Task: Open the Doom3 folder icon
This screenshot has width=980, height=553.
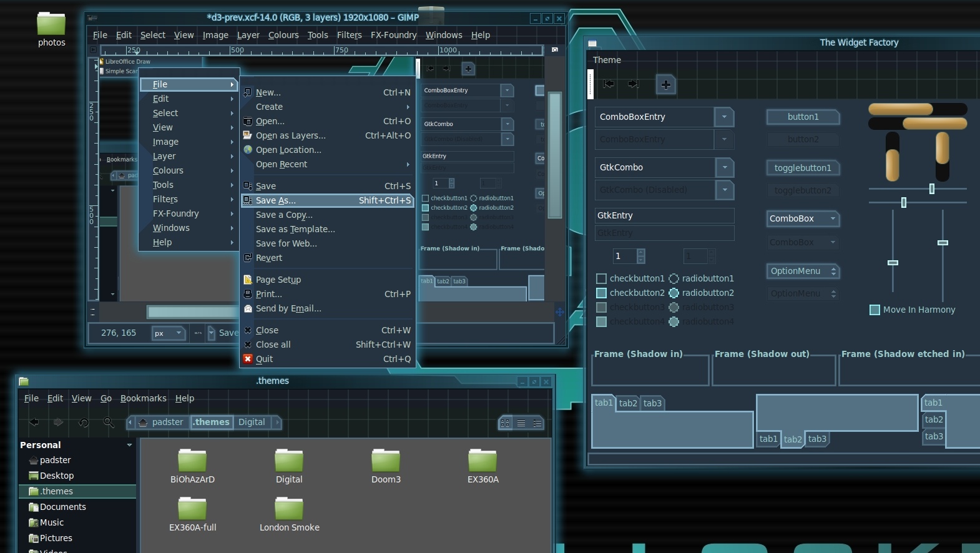Action: [386, 460]
